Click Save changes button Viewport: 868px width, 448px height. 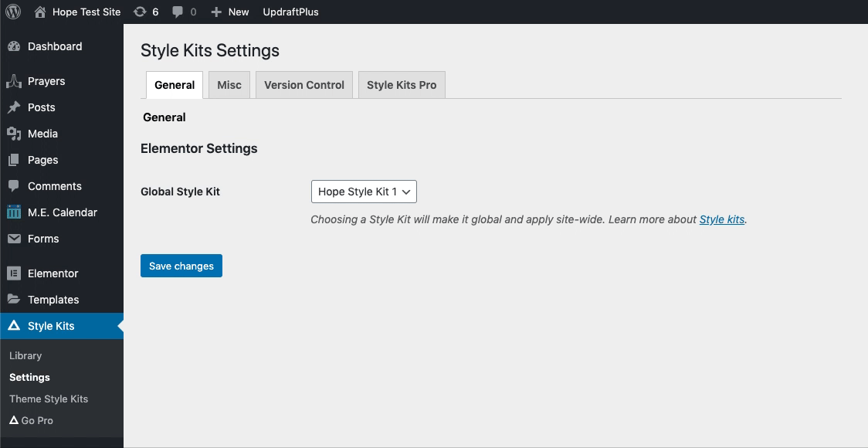click(181, 266)
